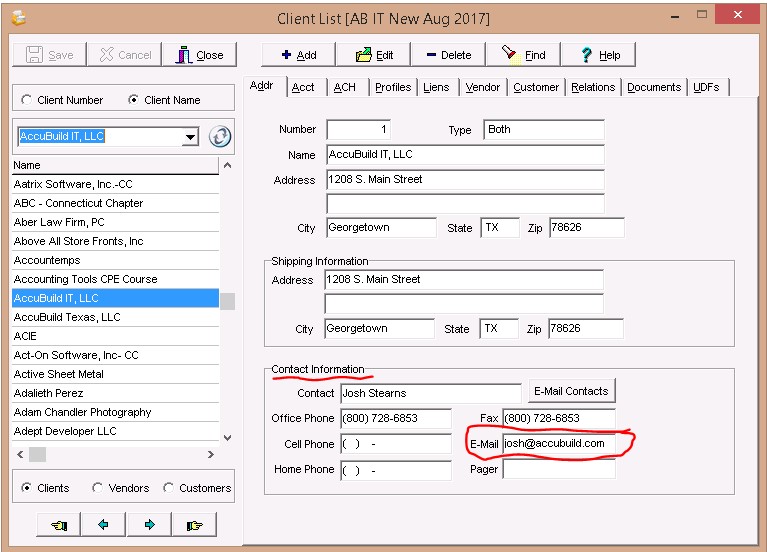Viewport: 767px width, 552px height.
Task: Select Accountemps in the client list
Action: [x=115, y=260]
